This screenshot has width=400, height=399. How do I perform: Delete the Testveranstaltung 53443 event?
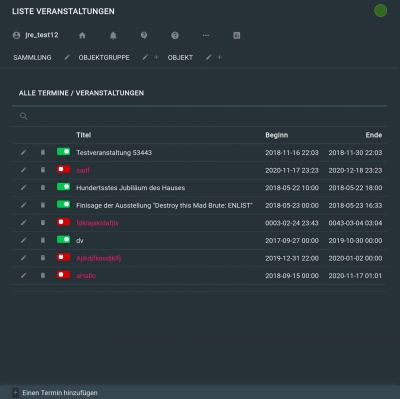coord(43,152)
